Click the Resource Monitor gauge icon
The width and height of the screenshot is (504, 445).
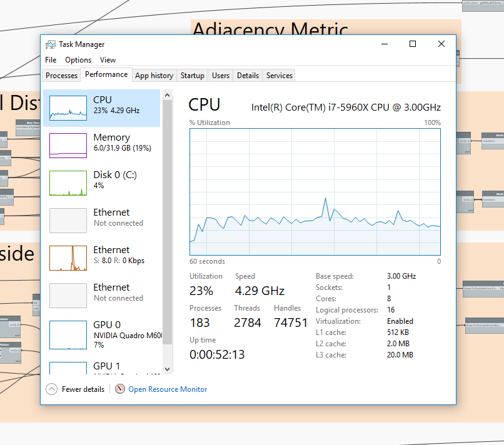[x=120, y=389]
